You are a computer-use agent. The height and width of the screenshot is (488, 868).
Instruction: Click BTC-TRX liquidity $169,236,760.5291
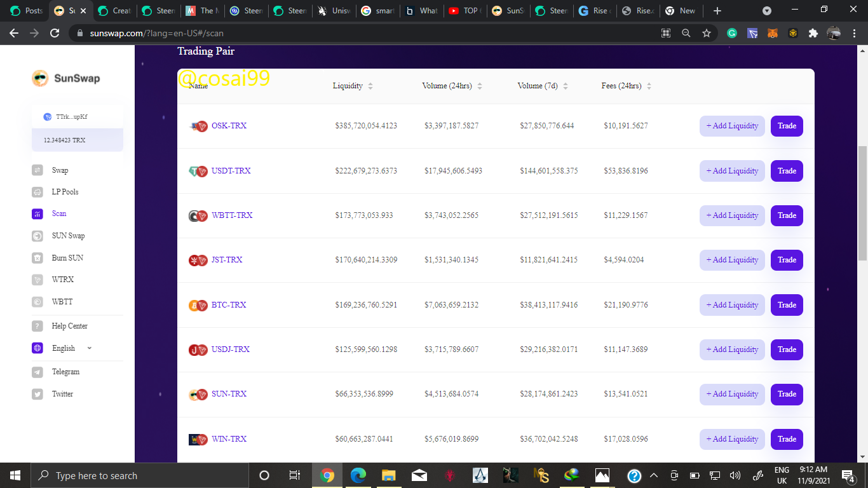(x=366, y=305)
